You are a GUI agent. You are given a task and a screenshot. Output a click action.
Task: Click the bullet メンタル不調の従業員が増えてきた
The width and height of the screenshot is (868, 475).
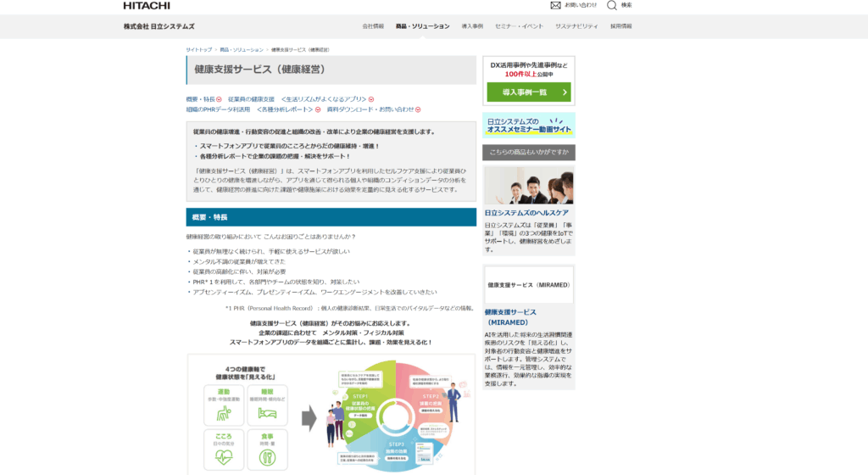(x=238, y=261)
